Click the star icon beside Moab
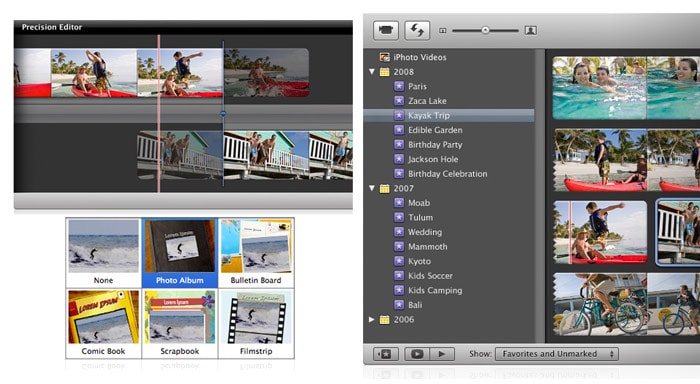The height and width of the screenshot is (384, 700). tap(399, 203)
